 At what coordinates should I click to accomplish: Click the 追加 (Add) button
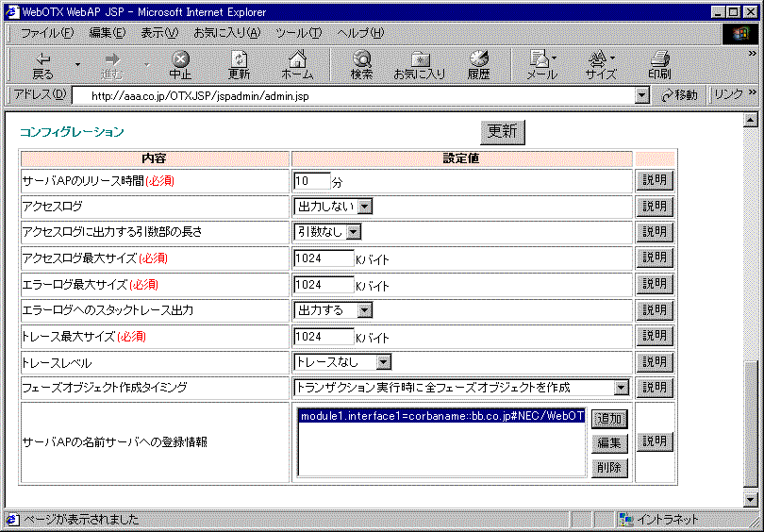click(609, 419)
